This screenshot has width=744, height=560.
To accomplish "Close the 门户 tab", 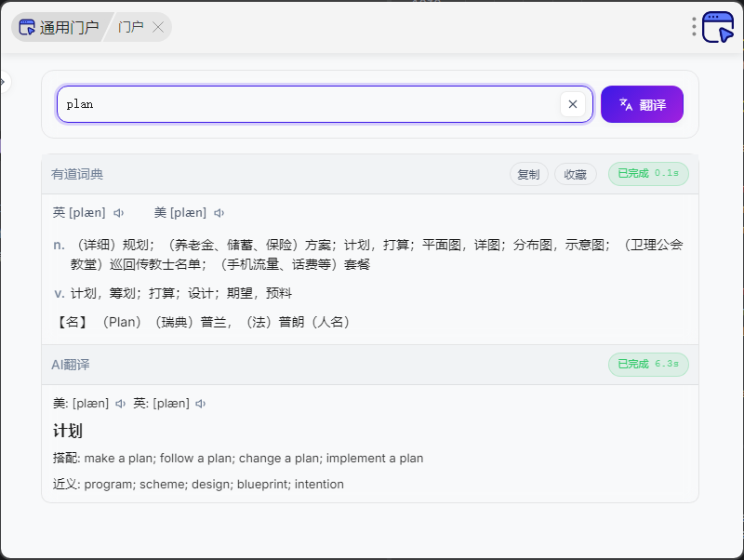I will (158, 27).
